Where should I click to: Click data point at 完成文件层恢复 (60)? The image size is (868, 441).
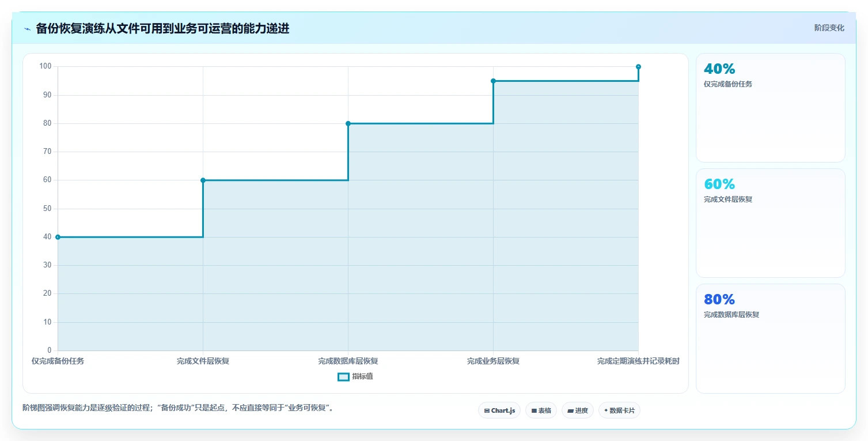203,180
